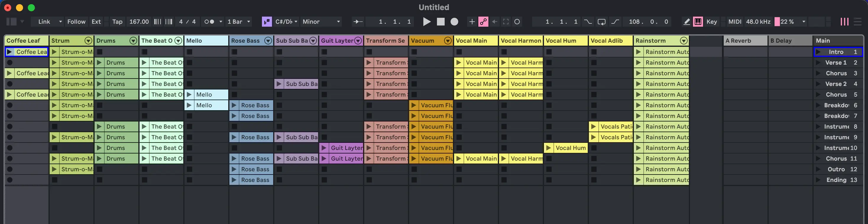Image resolution: width=868 pixels, height=224 pixels.
Task: Switch to Arrangement View lines icon
Action: 858,22
